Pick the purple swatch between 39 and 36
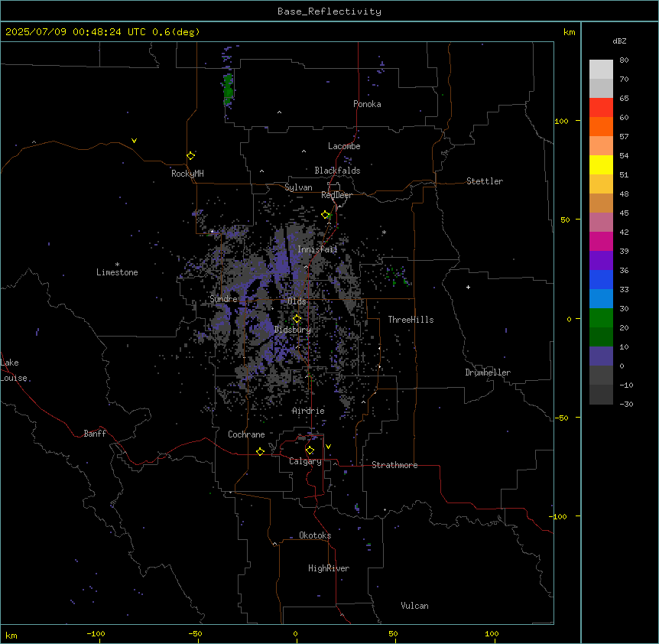Screen dimensions: 659x644 click(601, 261)
